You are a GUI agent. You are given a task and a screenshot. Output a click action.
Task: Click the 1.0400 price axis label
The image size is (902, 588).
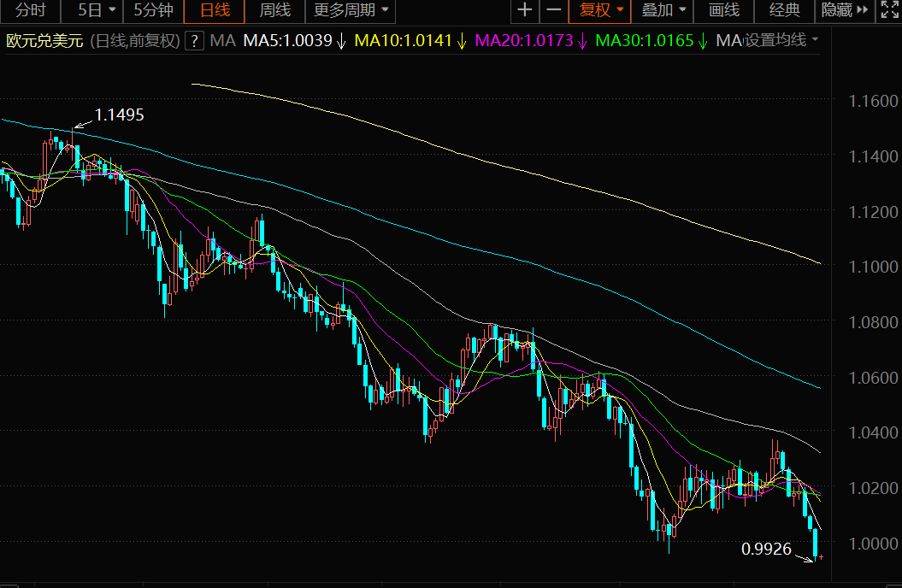click(x=873, y=432)
